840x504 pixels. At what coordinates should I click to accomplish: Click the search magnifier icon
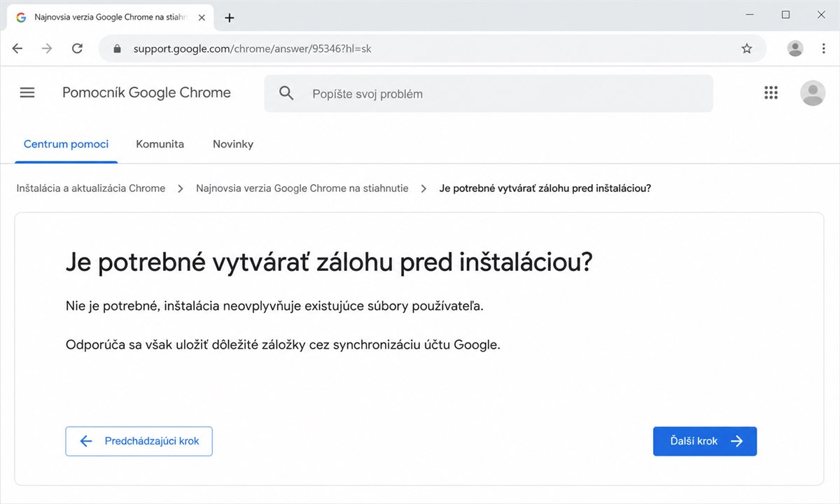286,93
